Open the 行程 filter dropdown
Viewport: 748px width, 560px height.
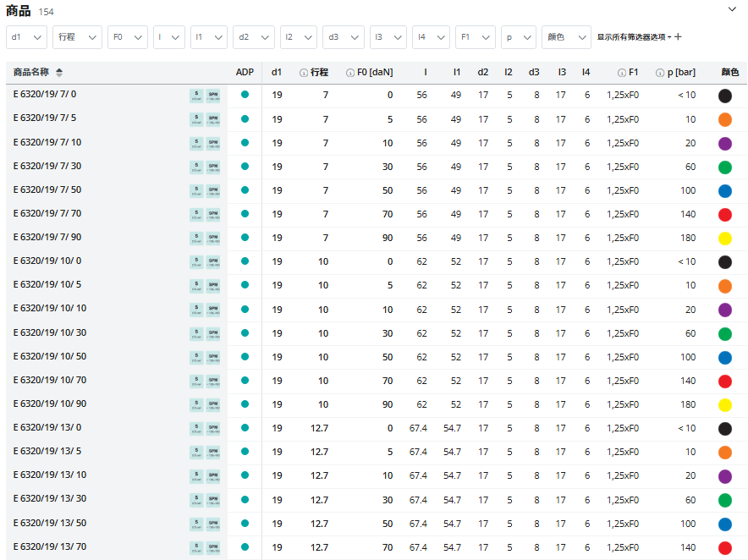pyautogui.click(x=77, y=37)
